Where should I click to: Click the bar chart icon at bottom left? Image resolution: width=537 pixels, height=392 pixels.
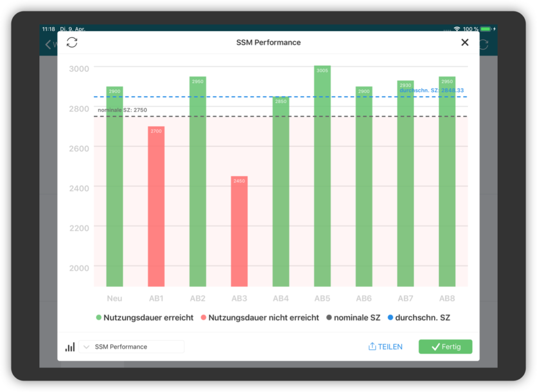click(x=70, y=347)
